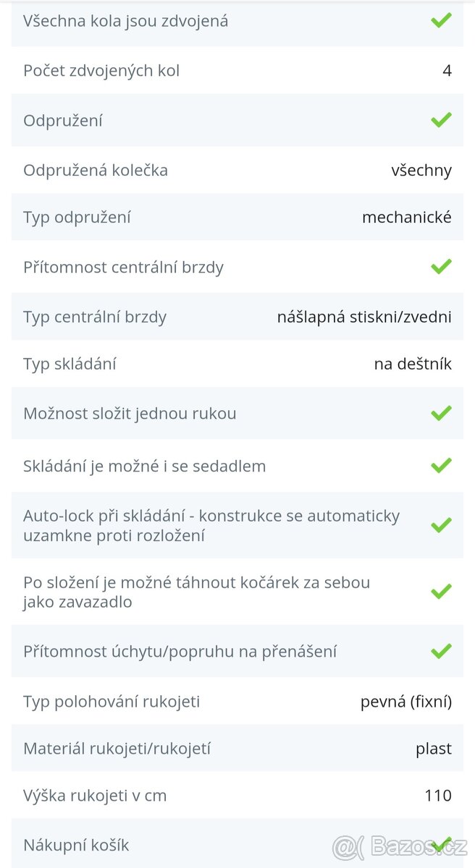Click the 'na deštník' folding type value
Screen dimensions: 475x868
(x=413, y=364)
